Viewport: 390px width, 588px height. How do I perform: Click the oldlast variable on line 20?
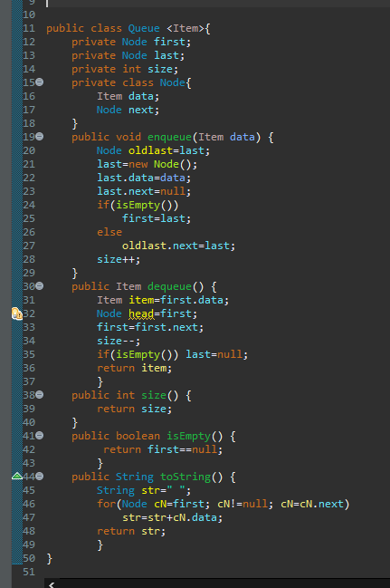(x=150, y=150)
